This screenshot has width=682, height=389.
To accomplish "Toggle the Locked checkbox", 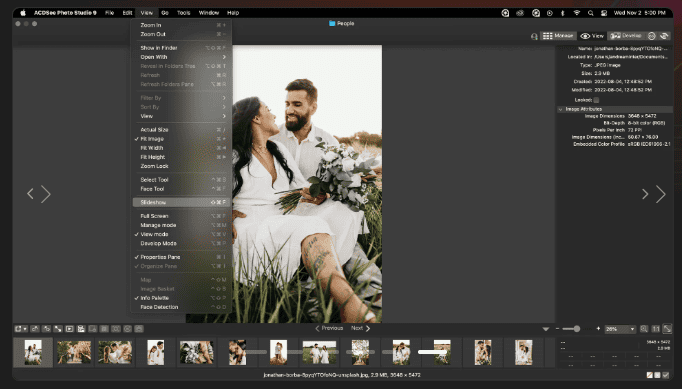I will [596, 100].
